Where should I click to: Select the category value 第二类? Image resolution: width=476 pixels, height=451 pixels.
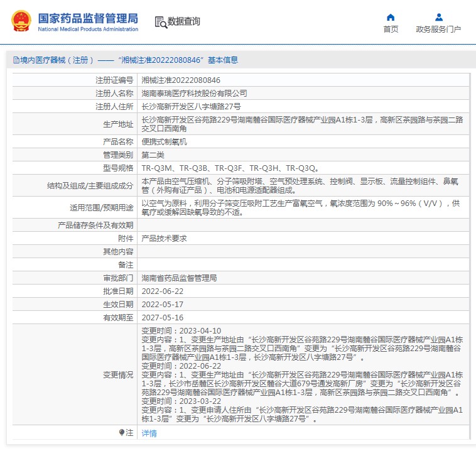[153, 155]
